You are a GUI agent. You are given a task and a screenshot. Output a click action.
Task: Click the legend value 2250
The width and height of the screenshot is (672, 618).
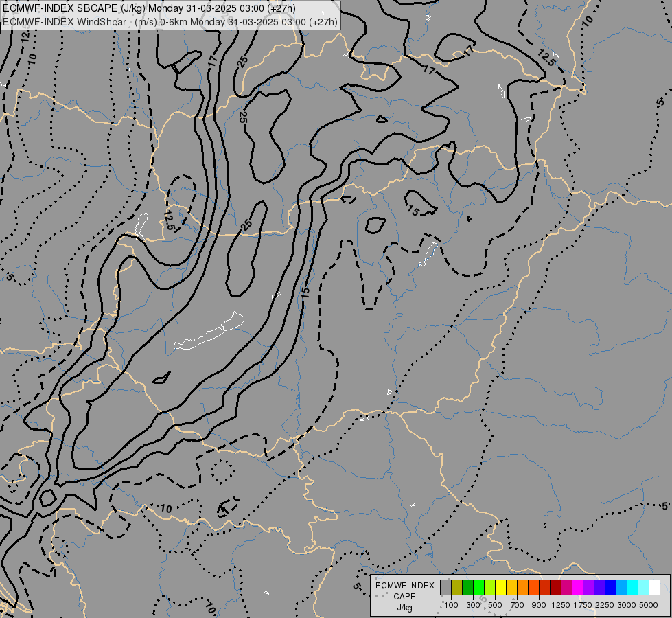[x=605, y=605]
